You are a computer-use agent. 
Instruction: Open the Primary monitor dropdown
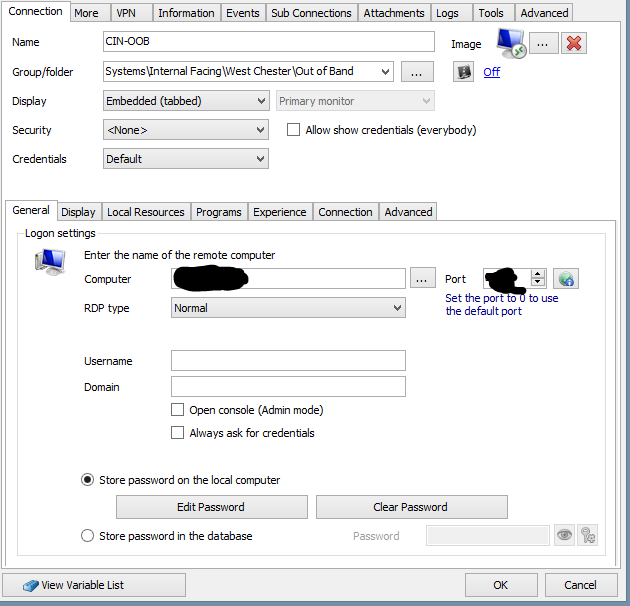pyautogui.click(x=355, y=101)
